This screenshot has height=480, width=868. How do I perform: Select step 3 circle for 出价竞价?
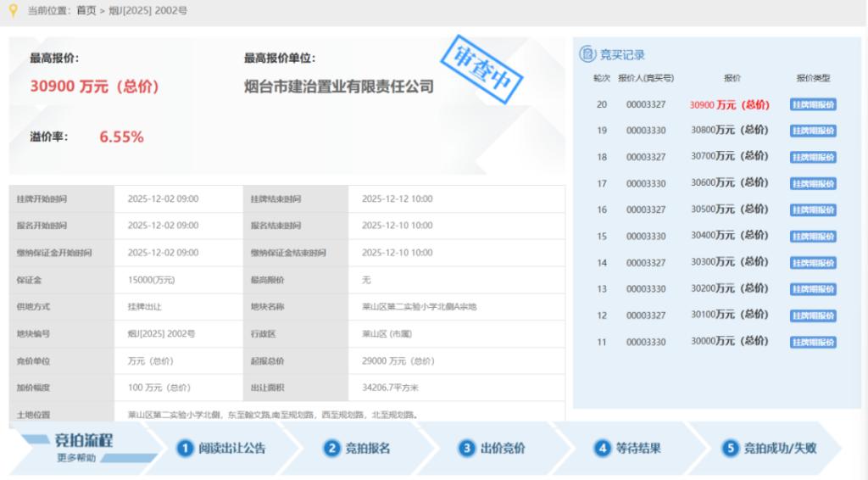466,449
